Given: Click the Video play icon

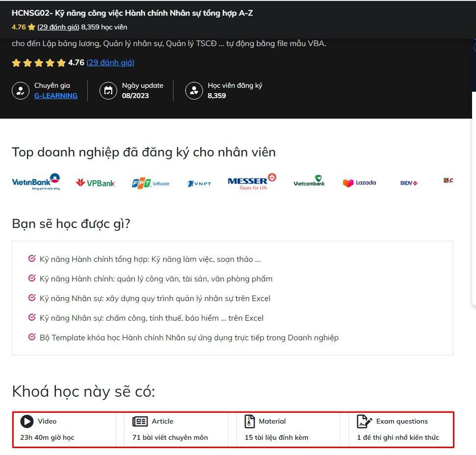Looking at the screenshot, I should 27,421.
